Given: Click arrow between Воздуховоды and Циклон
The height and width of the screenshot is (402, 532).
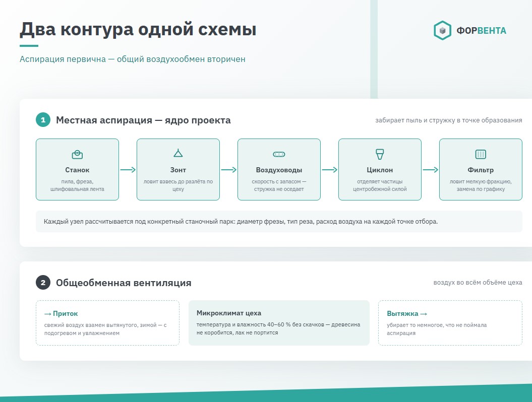Looking at the screenshot, I should coord(329,169).
